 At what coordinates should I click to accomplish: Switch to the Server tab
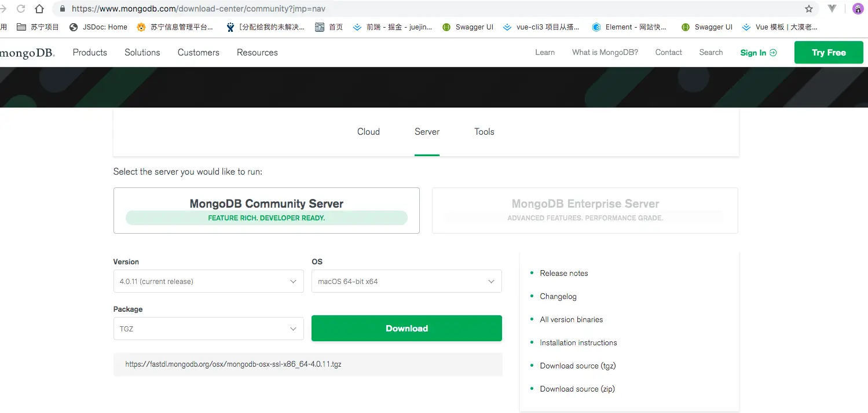coord(427,132)
